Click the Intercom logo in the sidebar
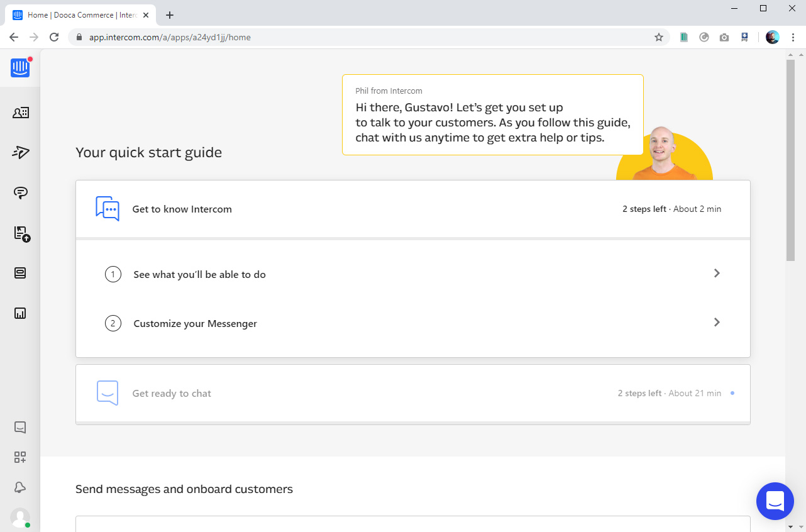 (20, 67)
